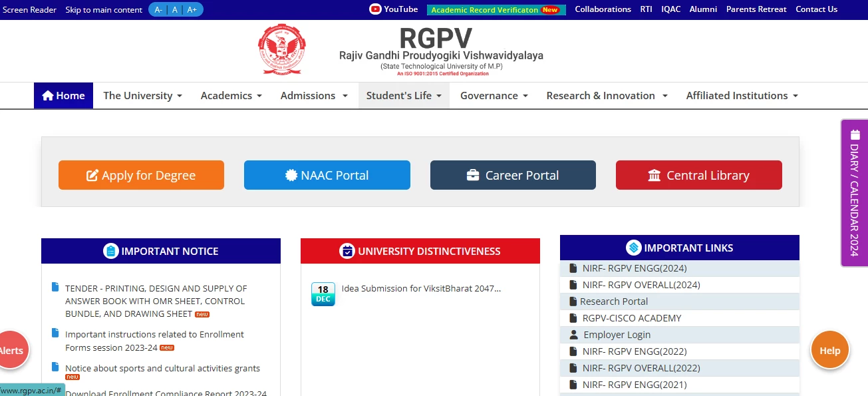The image size is (868, 396).
Task: Expand the Governance dropdown
Action: [490, 95]
